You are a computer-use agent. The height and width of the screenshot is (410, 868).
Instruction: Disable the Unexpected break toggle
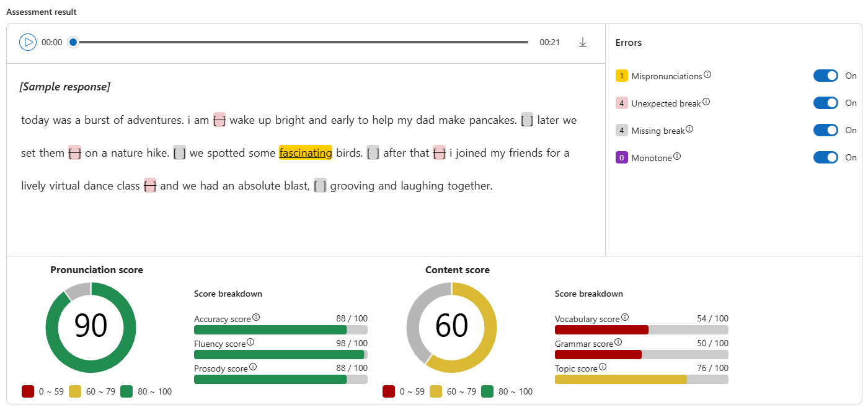825,103
